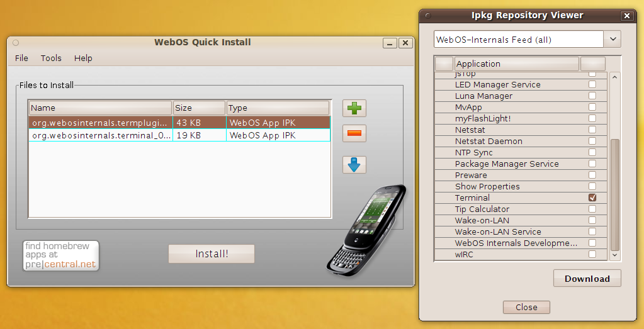Screen dimensions: 644x329
Task: Check the Netstat Daemon checkbox
Action: click(x=592, y=141)
